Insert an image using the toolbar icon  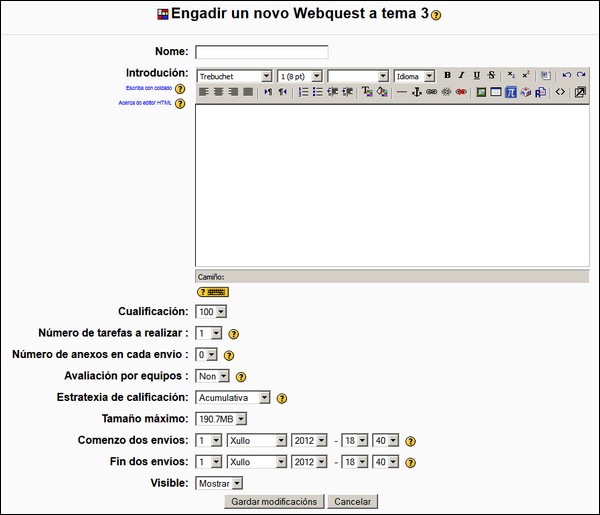tap(481, 92)
